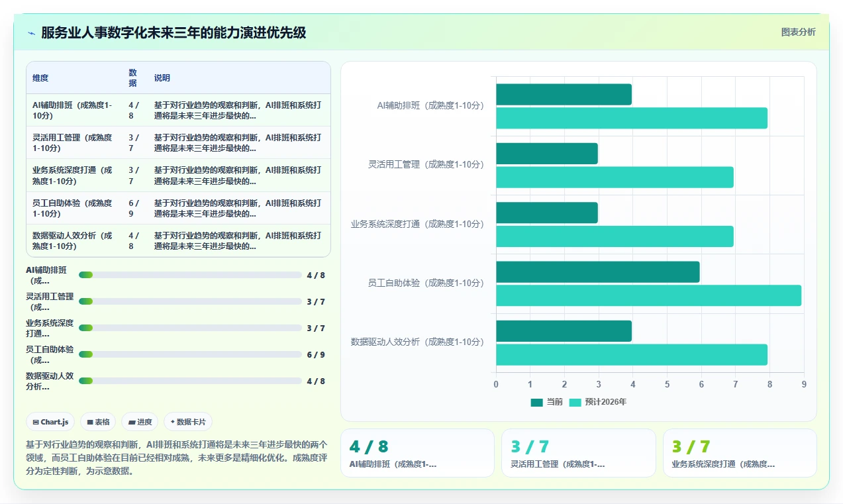Click the 员工自助体验 progress bar

click(190, 354)
